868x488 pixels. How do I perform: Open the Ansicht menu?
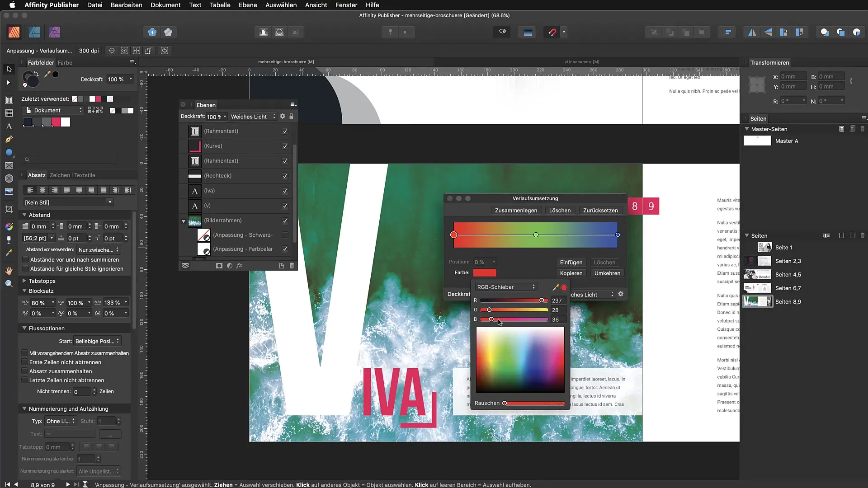point(316,5)
